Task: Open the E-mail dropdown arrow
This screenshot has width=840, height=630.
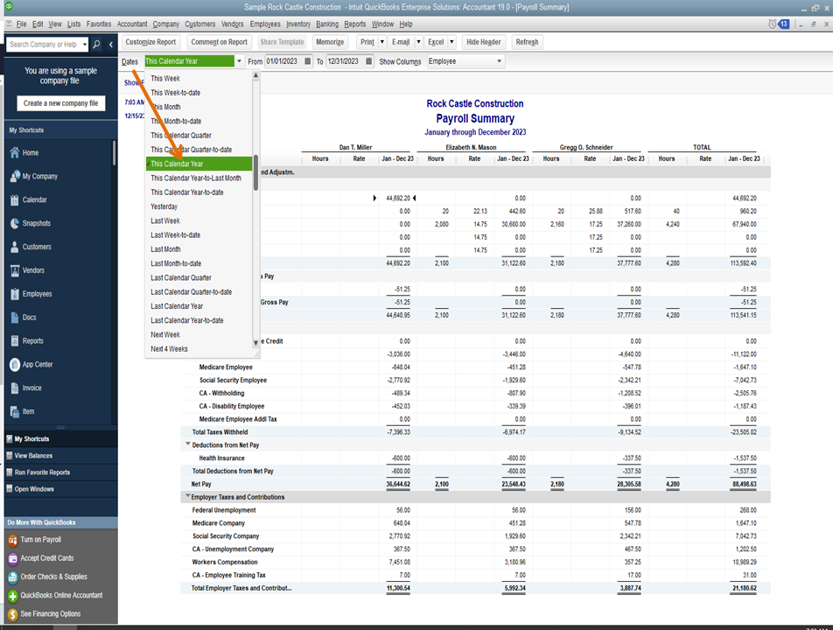Action: (418, 42)
